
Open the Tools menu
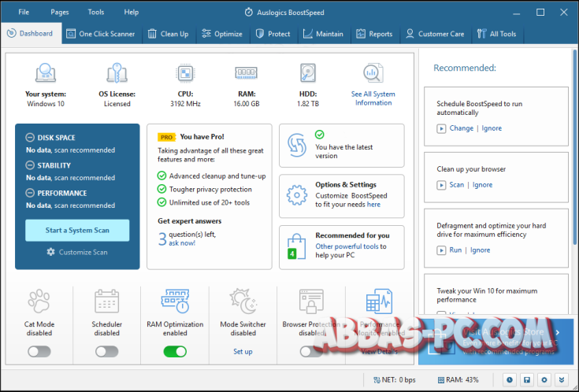pos(96,13)
